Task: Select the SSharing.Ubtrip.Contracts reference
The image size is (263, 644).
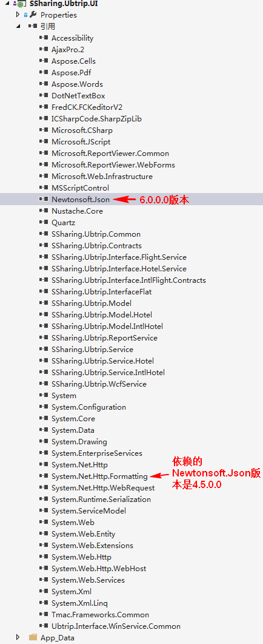Action: pos(97,246)
